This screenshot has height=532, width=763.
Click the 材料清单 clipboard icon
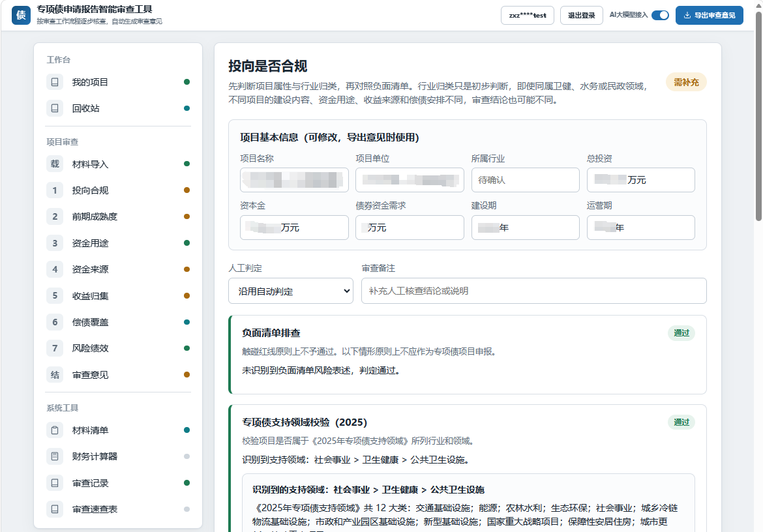click(x=55, y=430)
